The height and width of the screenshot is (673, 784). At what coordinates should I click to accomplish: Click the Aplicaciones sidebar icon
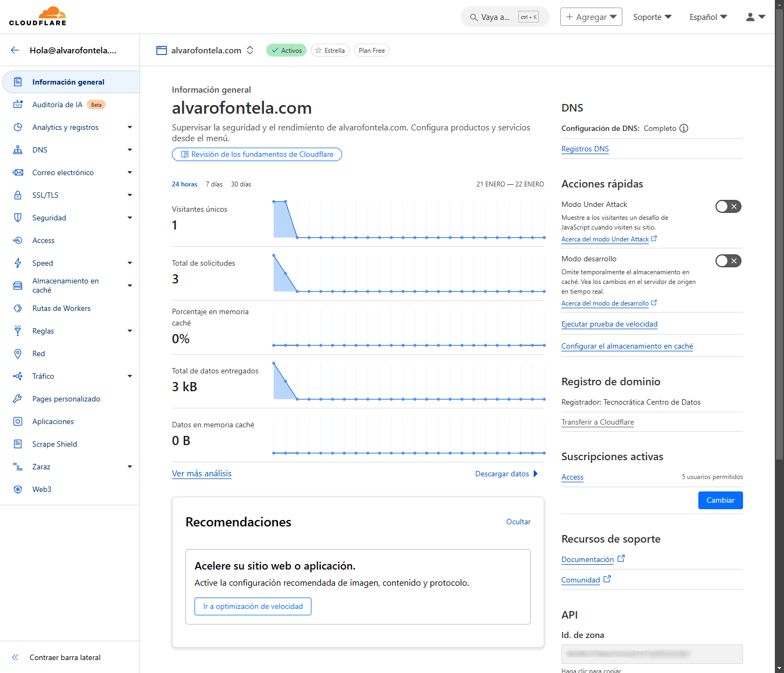(18, 421)
